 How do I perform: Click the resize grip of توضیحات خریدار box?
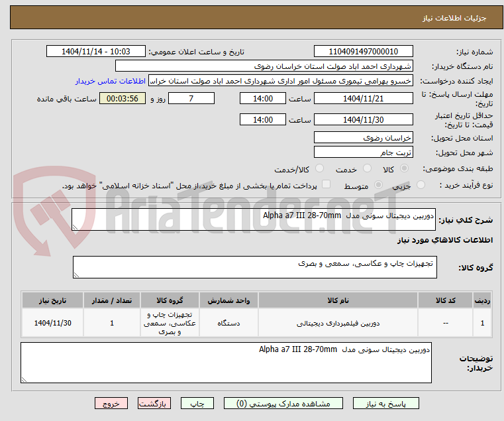24,380
